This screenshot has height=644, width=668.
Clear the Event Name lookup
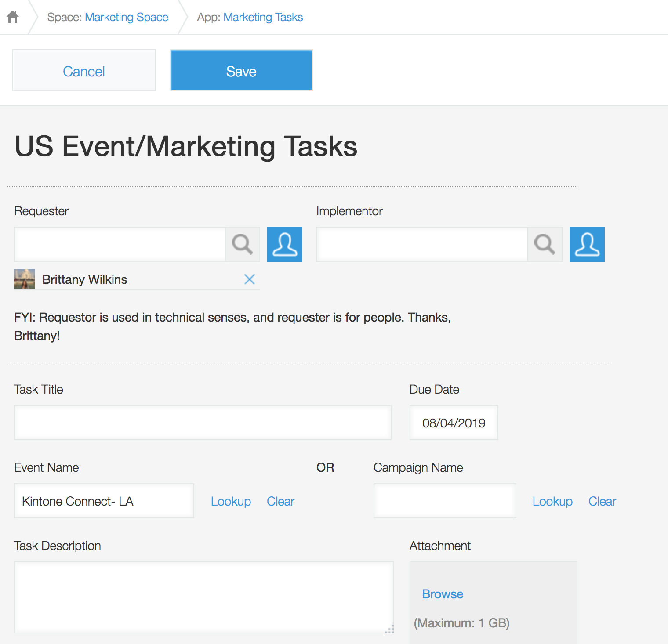tap(280, 501)
